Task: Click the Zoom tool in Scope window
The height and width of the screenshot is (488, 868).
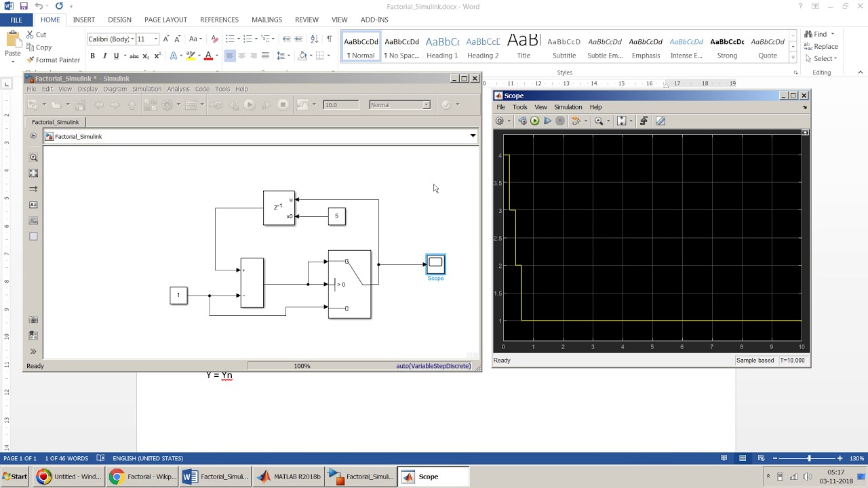Action: [598, 121]
